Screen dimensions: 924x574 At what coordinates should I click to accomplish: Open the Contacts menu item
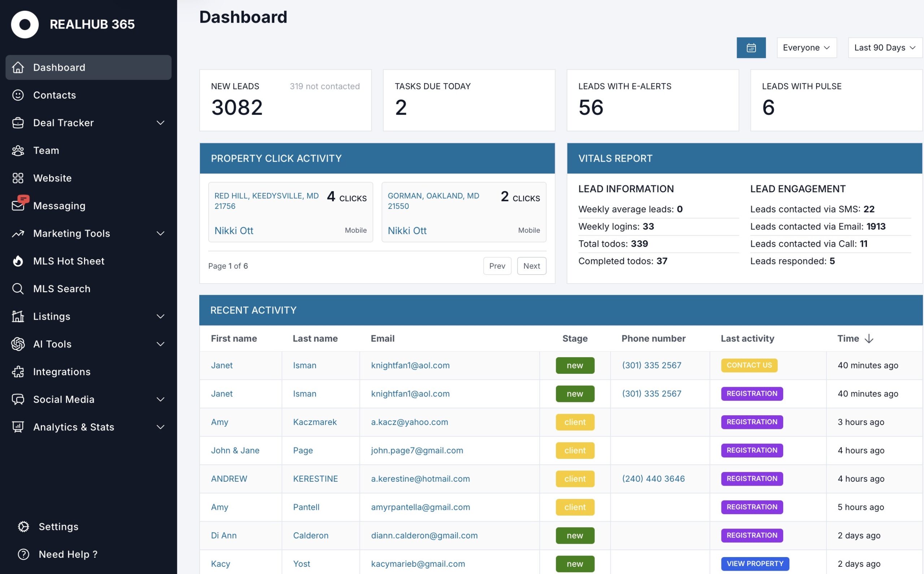(55, 95)
